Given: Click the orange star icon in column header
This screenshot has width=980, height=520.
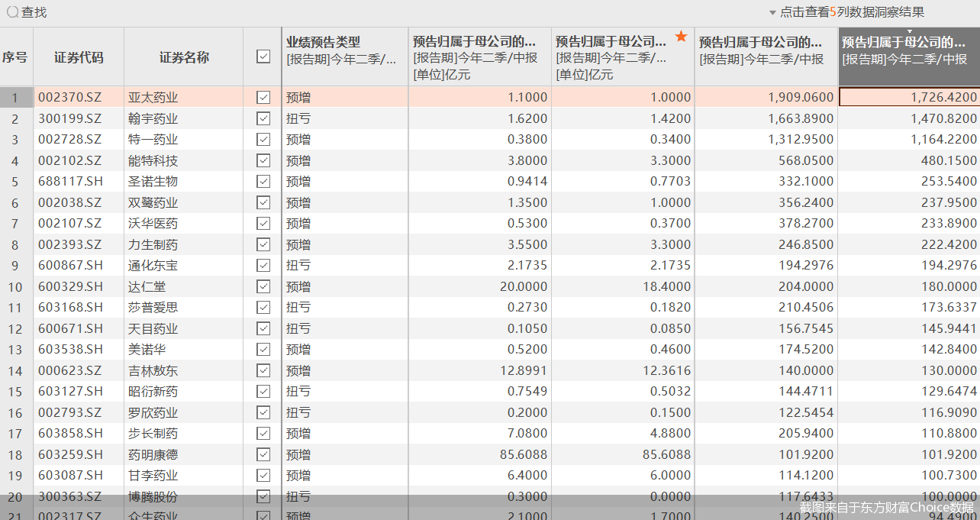Looking at the screenshot, I should (x=682, y=37).
